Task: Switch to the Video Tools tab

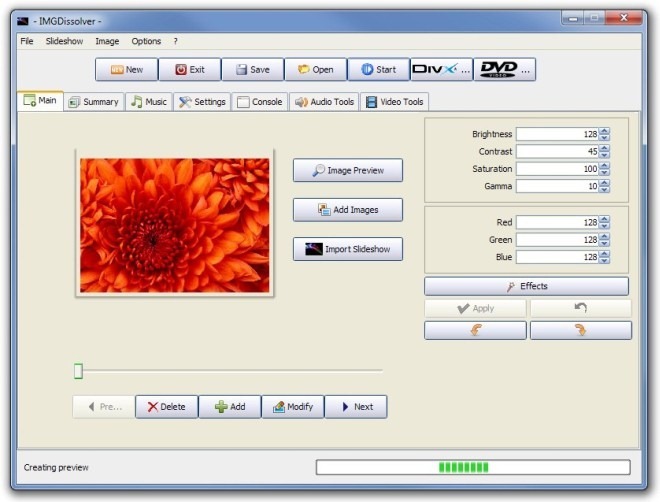Action: pyautogui.click(x=394, y=102)
